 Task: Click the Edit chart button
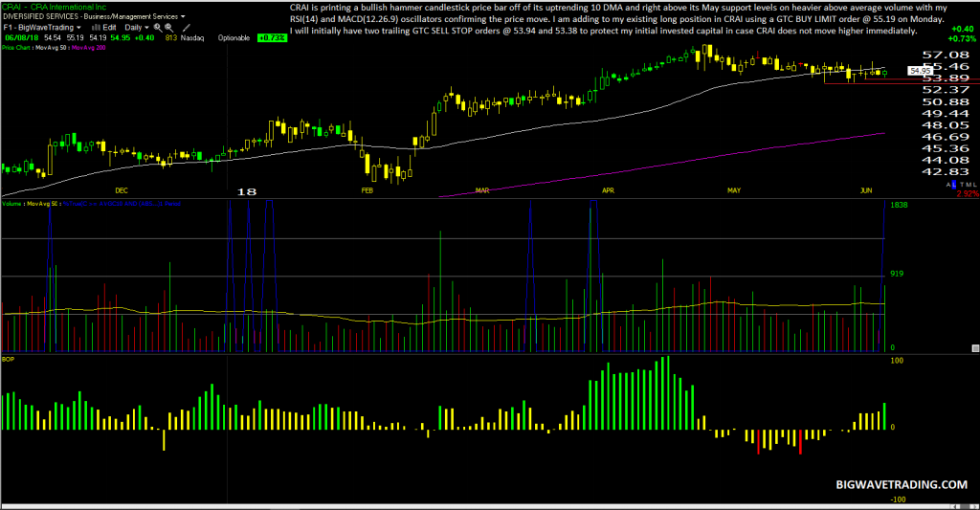pyautogui.click(x=109, y=28)
